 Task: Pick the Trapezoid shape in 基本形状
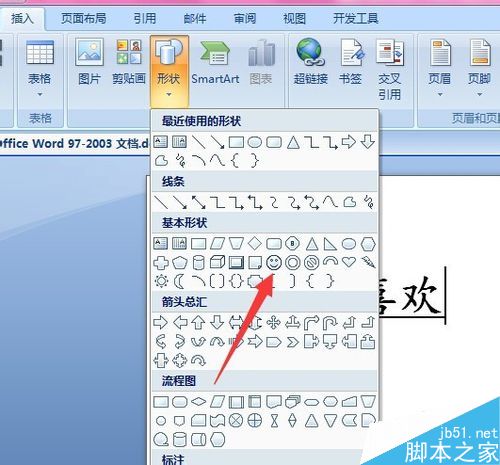[236, 244]
